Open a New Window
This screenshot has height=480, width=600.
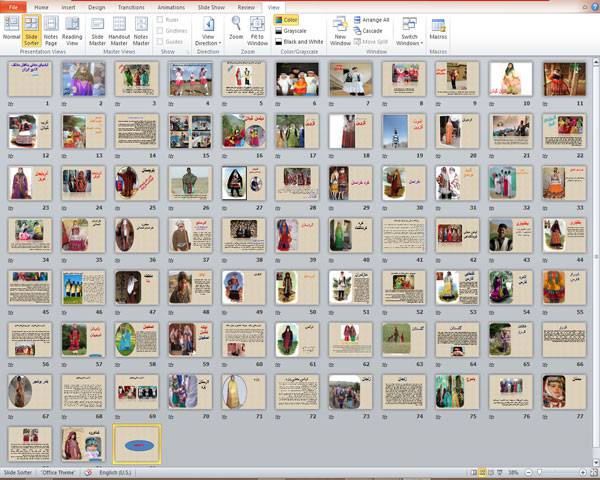(x=340, y=30)
